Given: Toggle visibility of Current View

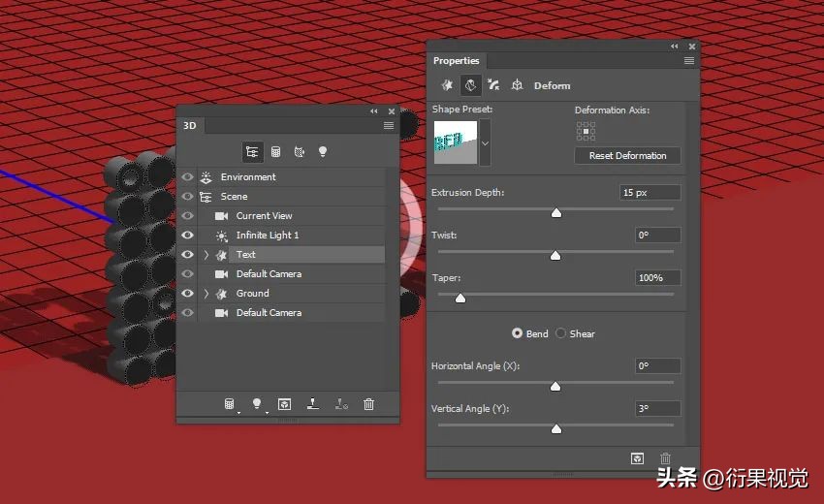Looking at the screenshot, I should [188, 216].
